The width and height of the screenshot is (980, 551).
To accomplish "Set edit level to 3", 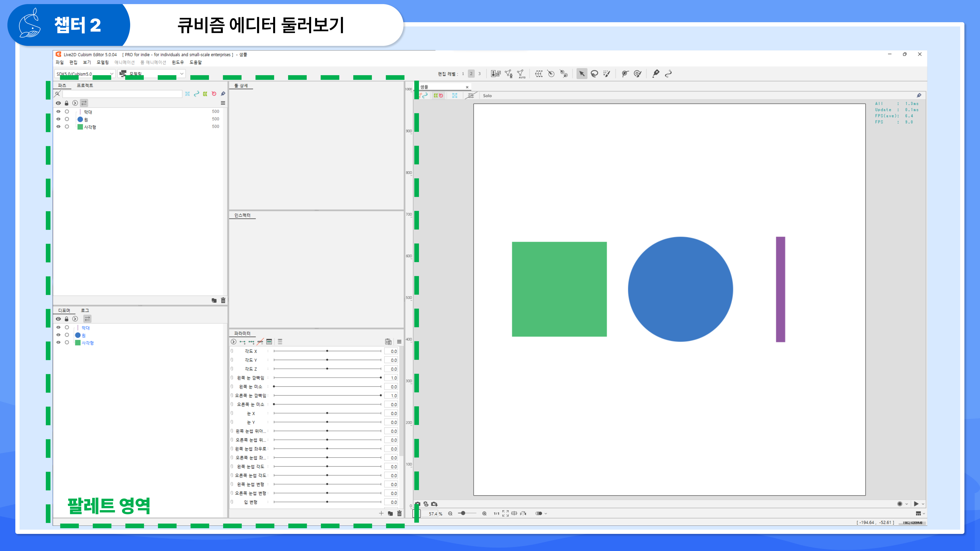I will 479,74.
